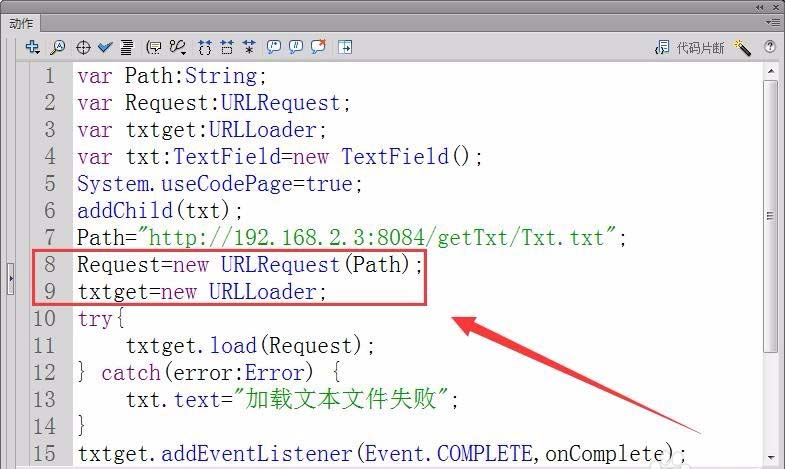Open the Find tool magnifier icon
The image size is (785, 469).
(x=58, y=47)
